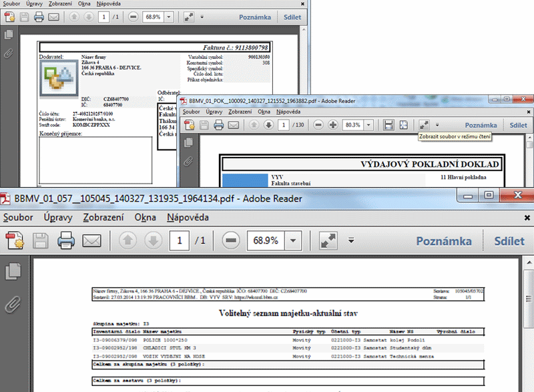Click Save icon in front BBMV_01_057 window
534x392 pixels.
(x=40, y=241)
